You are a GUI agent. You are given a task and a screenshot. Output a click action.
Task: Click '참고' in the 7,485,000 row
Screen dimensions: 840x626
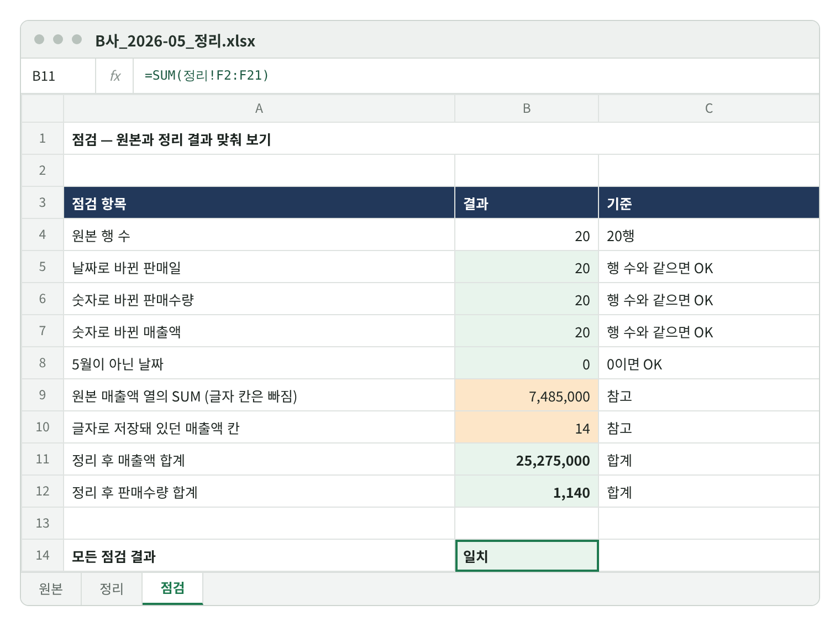coord(709,395)
